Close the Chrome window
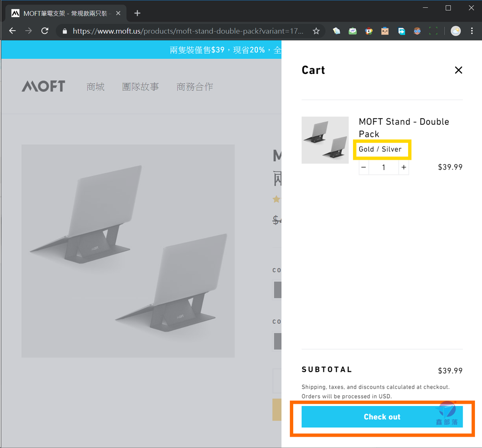The width and height of the screenshot is (482, 448). [x=471, y=8]
